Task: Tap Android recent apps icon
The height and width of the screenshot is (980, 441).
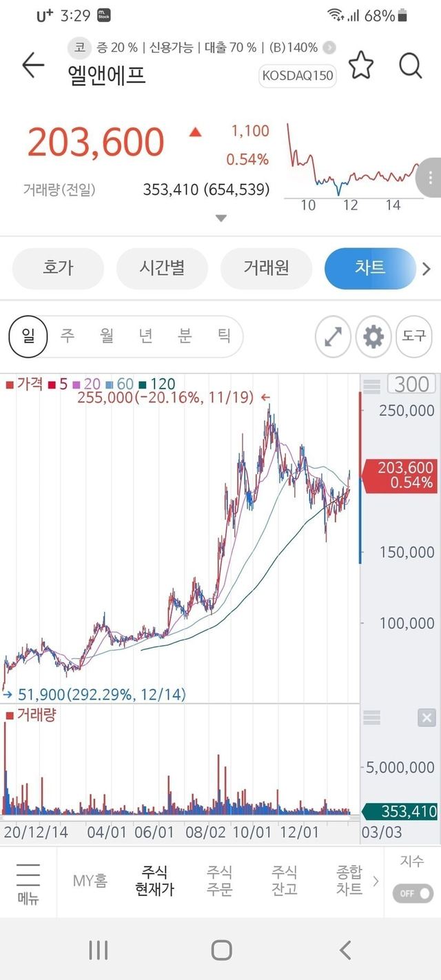Action: click(x=99, y=950)
